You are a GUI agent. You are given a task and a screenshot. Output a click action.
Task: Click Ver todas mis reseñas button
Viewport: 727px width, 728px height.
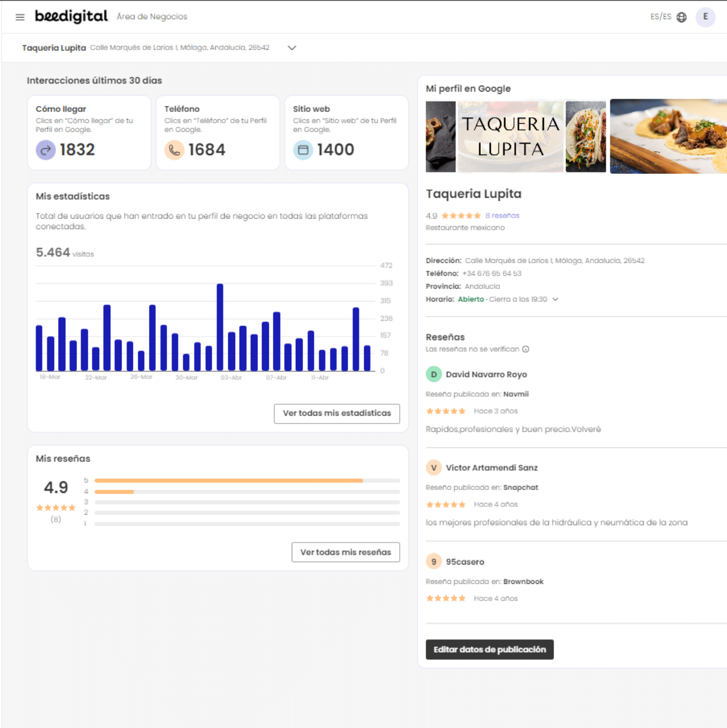(345, 552)
